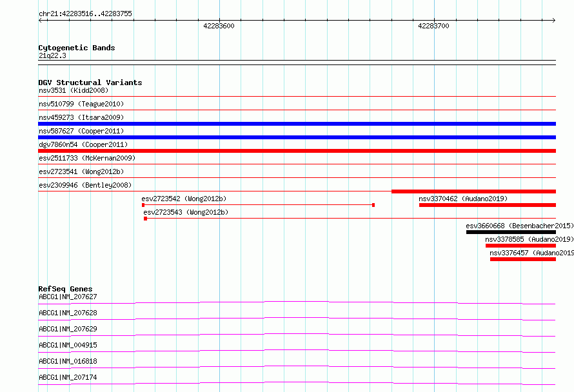Select the nsv510799 (Teague2010) variant label
Image resolution: width=574 pixels, height=392 pixels.
(81, 104)
